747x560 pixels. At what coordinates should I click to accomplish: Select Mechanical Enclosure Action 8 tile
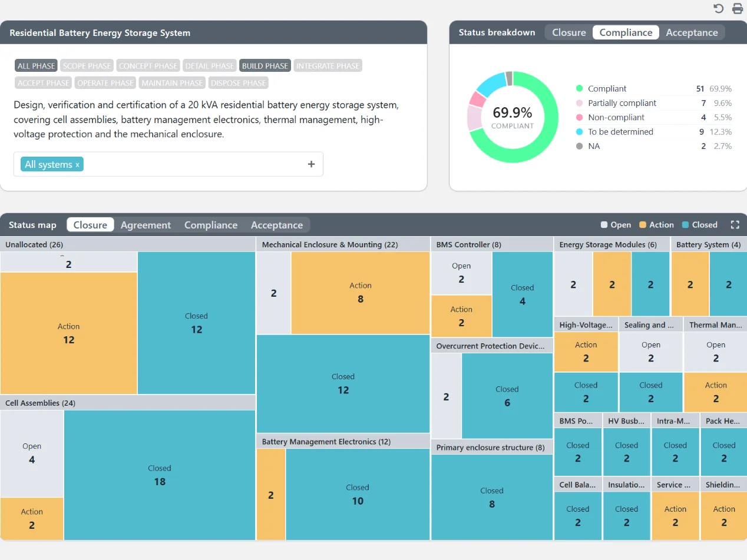click(361, 293)
